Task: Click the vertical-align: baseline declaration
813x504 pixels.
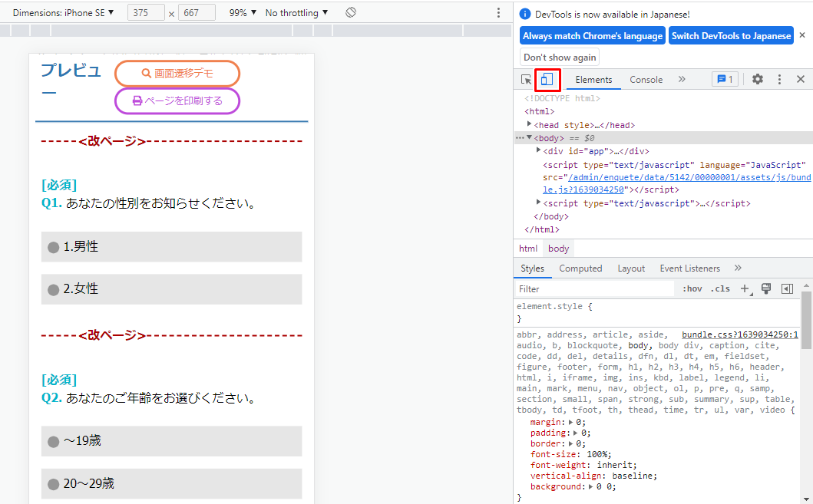Action: (593, 476)
